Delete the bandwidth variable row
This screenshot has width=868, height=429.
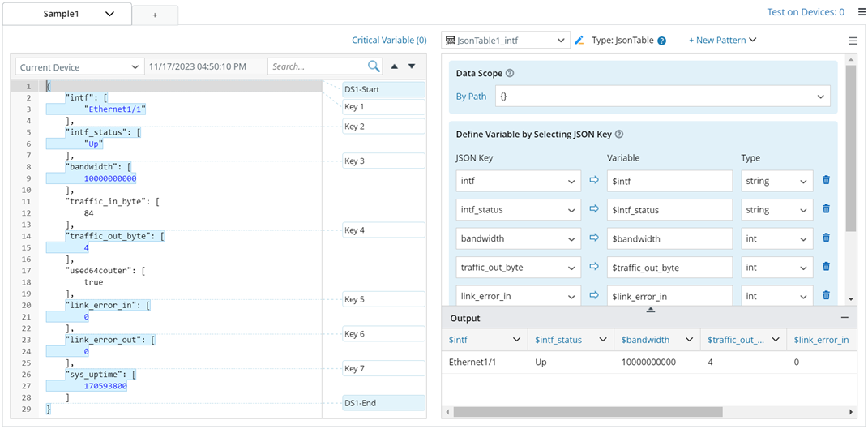coord(826,238)
